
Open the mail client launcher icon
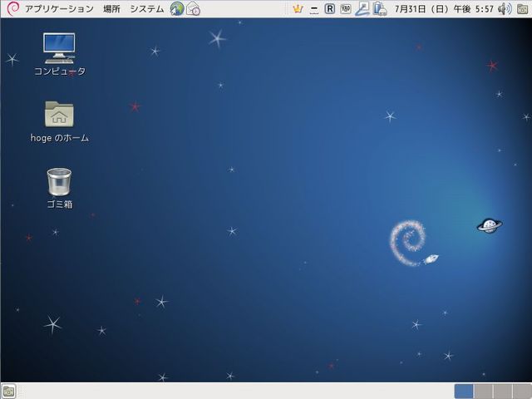193,8
